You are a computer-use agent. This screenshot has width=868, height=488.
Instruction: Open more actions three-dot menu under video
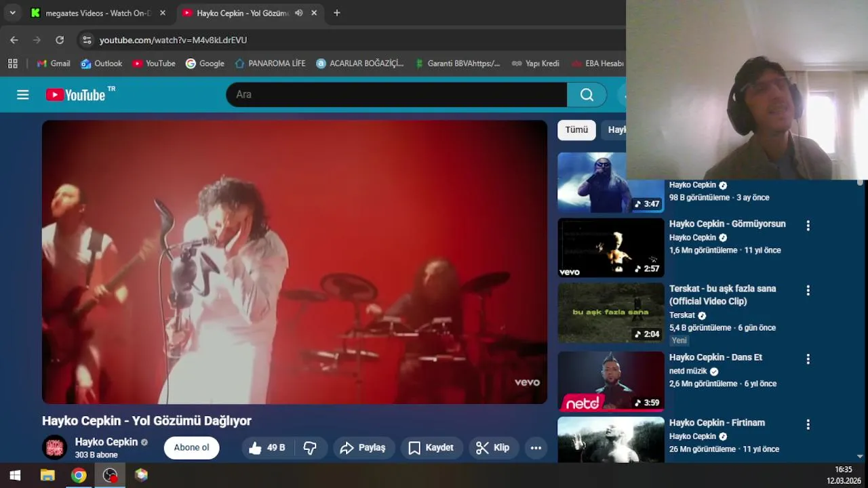[x=536, y=447]
